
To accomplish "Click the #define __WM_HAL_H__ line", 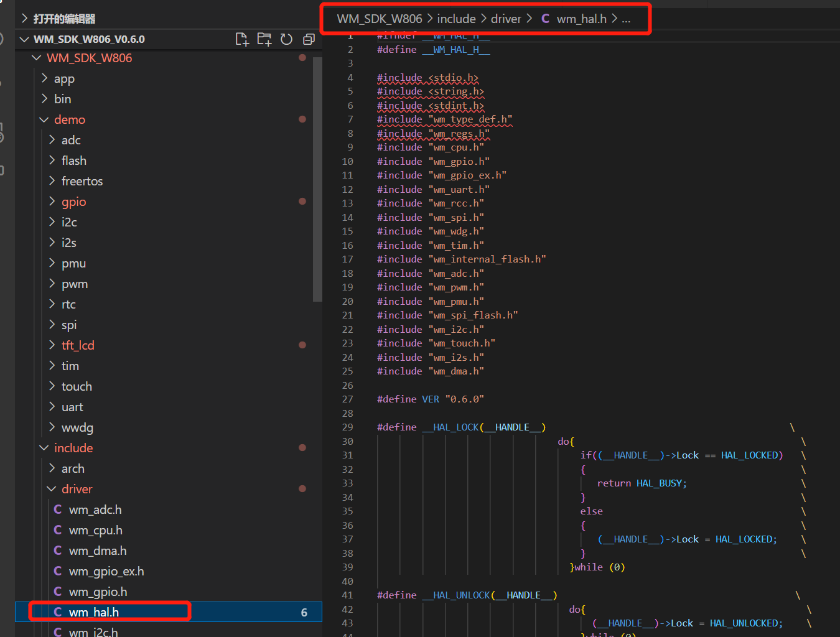I will 433,50.
